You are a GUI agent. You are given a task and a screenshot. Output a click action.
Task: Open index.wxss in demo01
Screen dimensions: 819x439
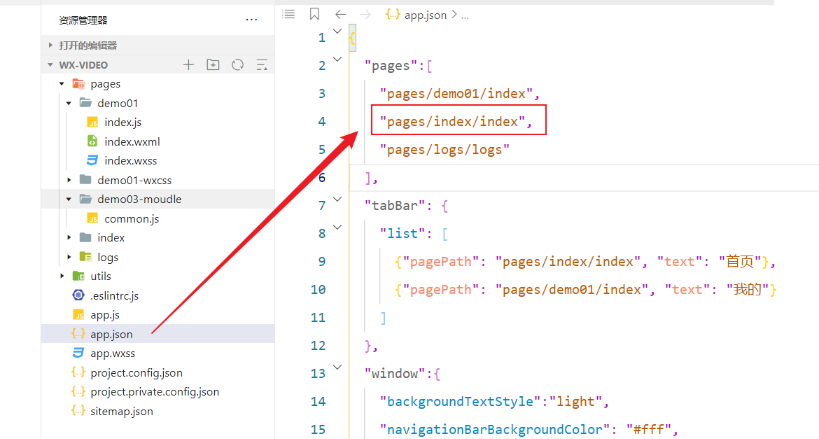[131, 161]
